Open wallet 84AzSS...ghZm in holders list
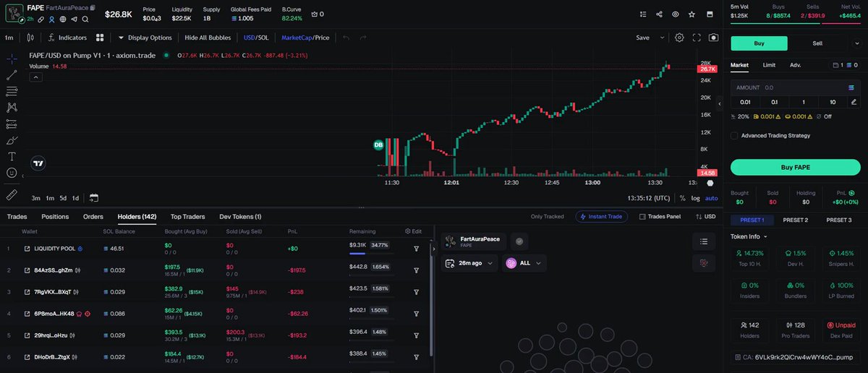The width and height of the screenshot is (868, 373). pos(53,270)
